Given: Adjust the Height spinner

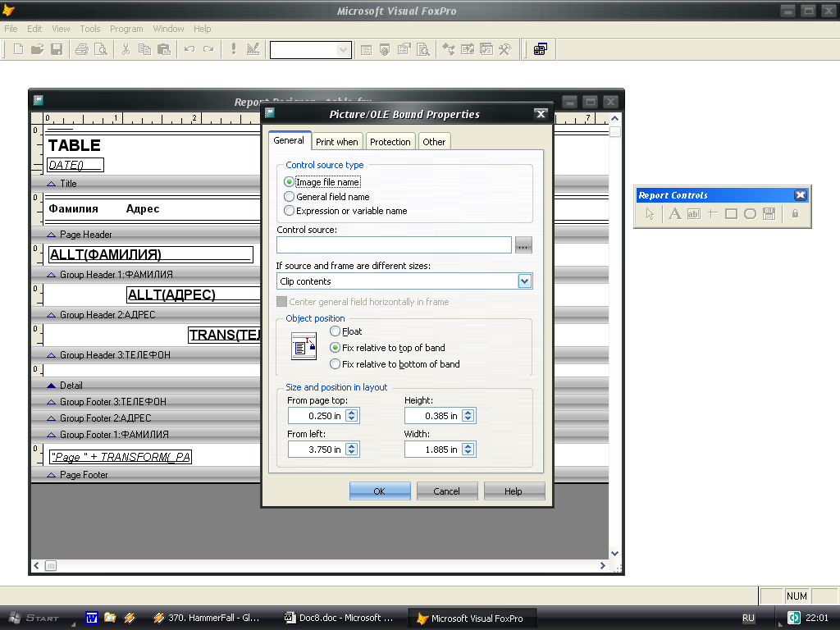Looking at the screenshot, I should click(468, 416).
